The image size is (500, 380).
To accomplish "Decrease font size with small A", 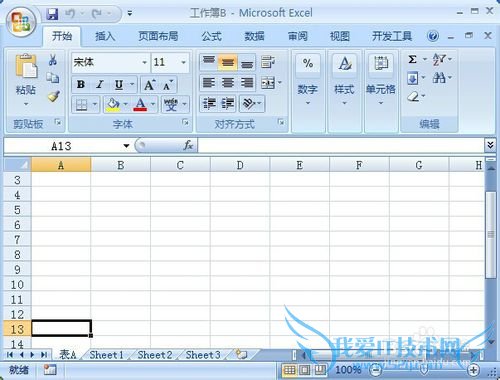I will [168, 85].
